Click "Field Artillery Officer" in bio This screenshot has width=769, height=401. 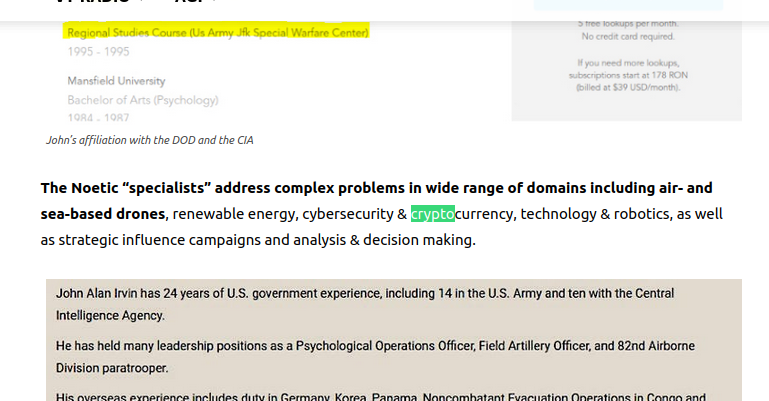(535, 346)
